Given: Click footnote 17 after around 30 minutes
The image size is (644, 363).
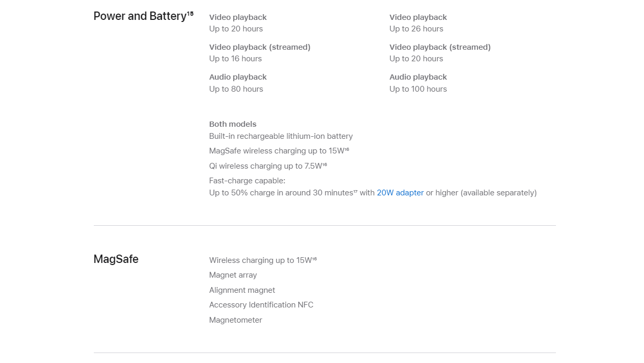Looking at the screenshot, I should click(x=355, y=192).
